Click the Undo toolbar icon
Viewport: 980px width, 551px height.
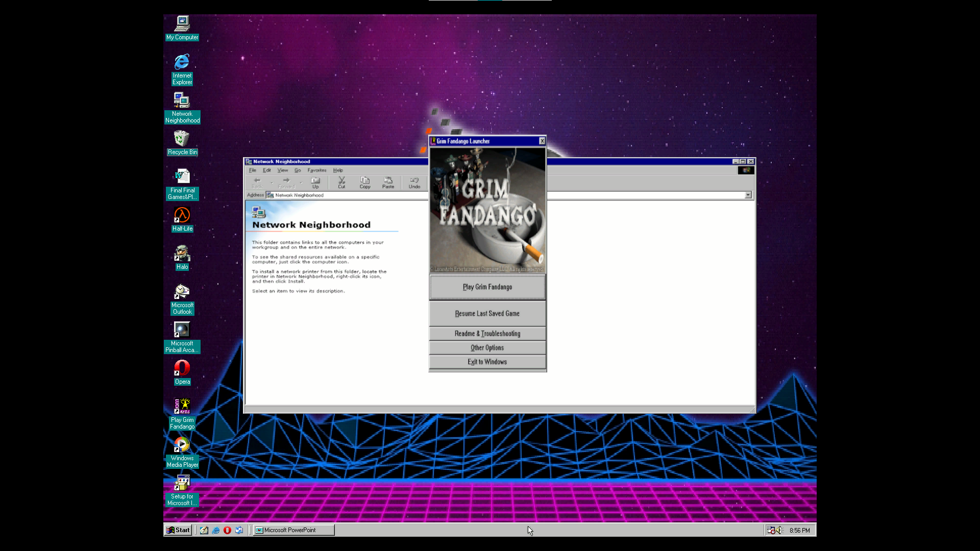click(x=414, y=182)
